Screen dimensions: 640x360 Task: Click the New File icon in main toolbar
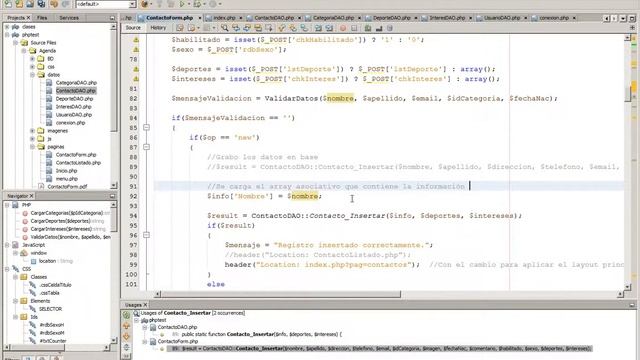click(8, 4)
